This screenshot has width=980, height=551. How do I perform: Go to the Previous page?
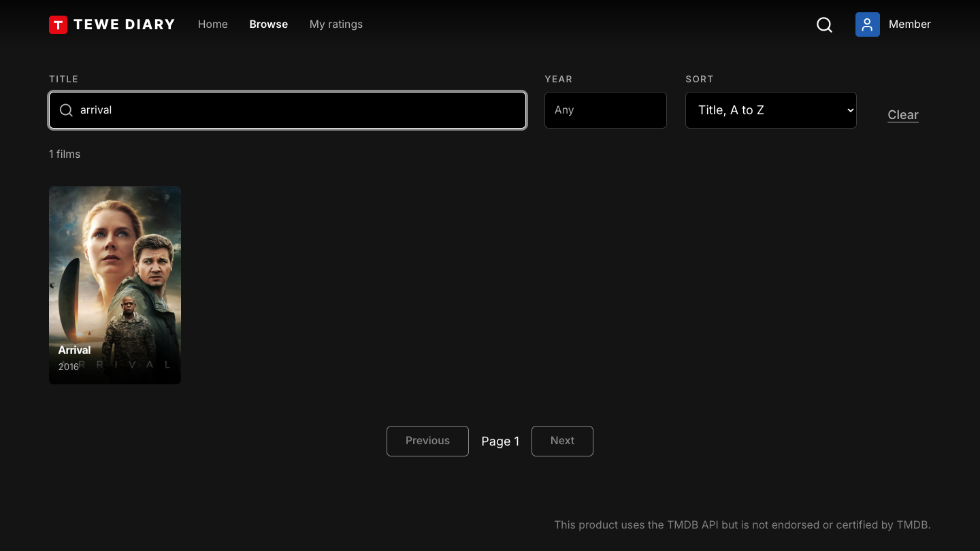tap(427, 441)
